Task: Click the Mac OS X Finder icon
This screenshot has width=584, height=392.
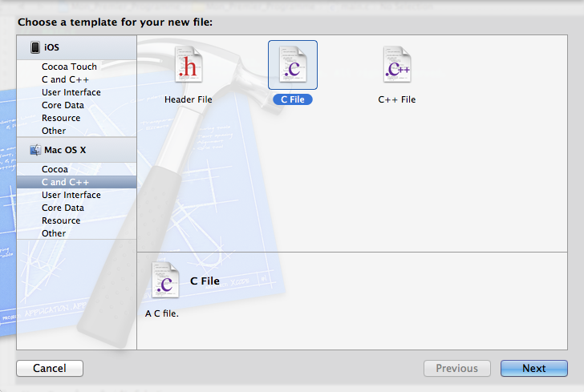Action: pos(35,150)
